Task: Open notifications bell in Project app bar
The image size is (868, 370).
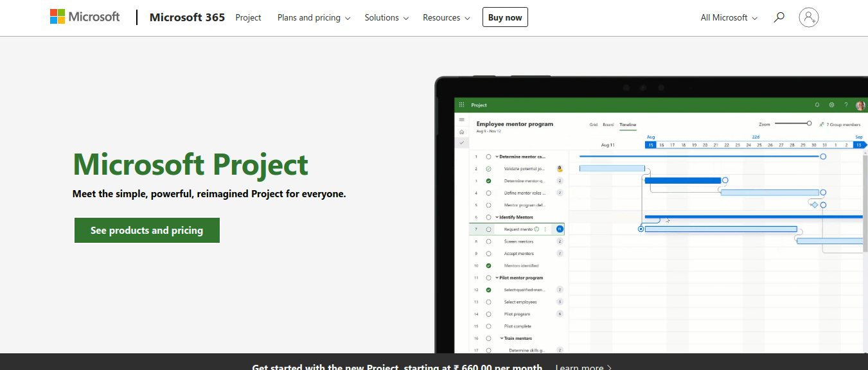Action: tap(817, 105)
